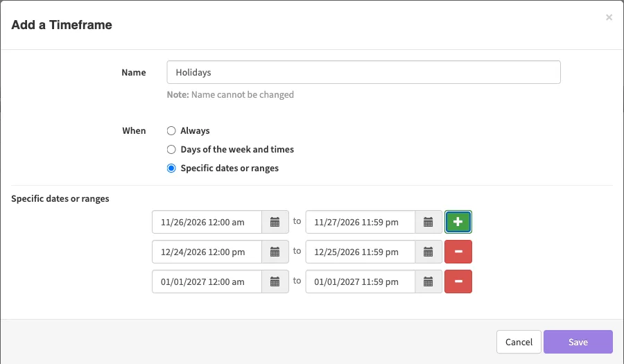Viewport: 624px width, 364px height.
Task: Click the 'Name cannot be changed' note
Action: coord(230,95)
